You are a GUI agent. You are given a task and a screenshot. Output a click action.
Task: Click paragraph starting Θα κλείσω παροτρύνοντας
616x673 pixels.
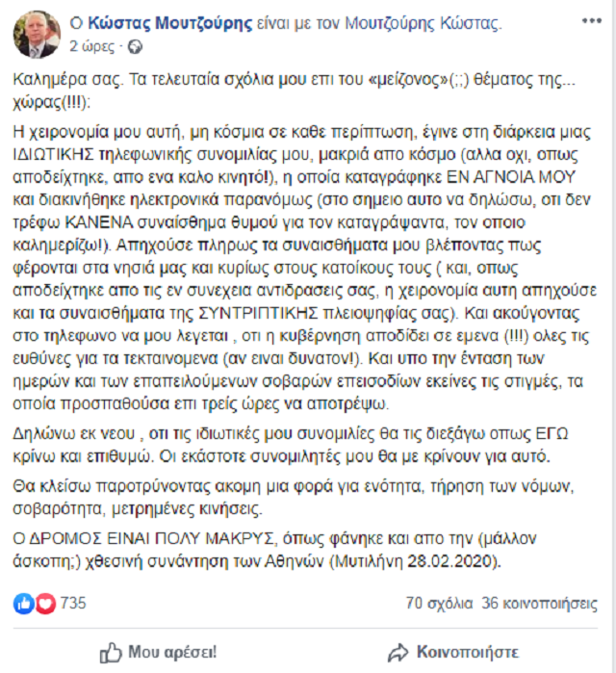pyautogui.click(x=294, y=498)
